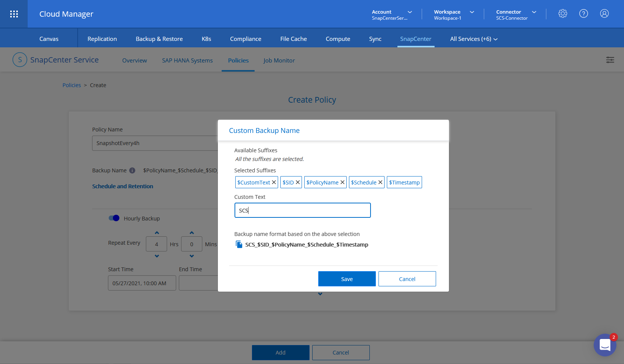Open the settings gear icon

[x=563, y=14]
